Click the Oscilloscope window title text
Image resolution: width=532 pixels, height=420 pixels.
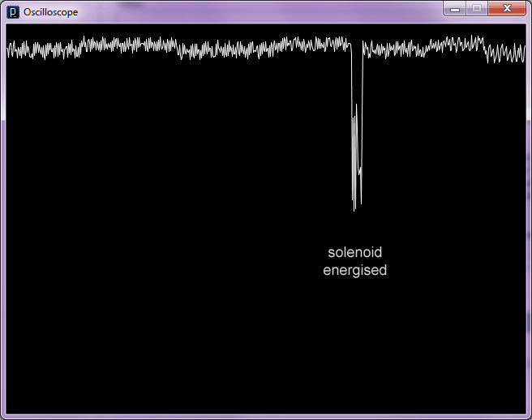pos(50,12)
